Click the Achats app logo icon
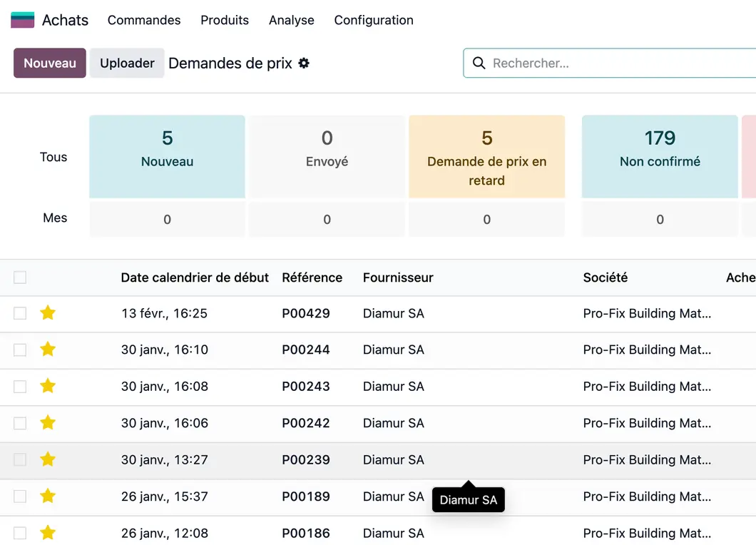 pyautogui.click(x=23, y=20)
